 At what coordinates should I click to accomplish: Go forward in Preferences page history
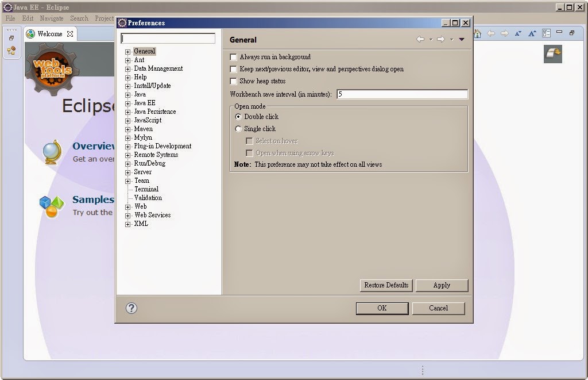click(x=440, y=39)
